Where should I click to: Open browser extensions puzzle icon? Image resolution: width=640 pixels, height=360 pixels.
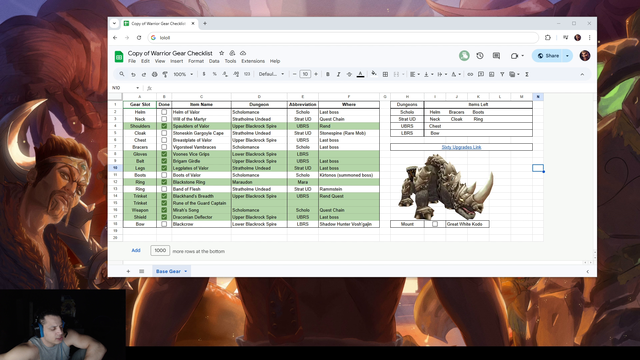coord(548,38)
